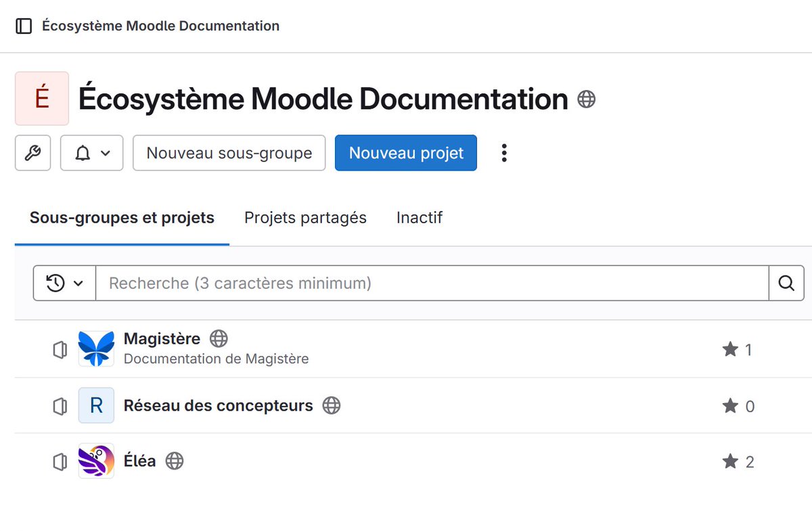The height and width of the screenshot is (531, 812).
Task: Open the bell notification dropdown
Action: (x=92, y=153)
